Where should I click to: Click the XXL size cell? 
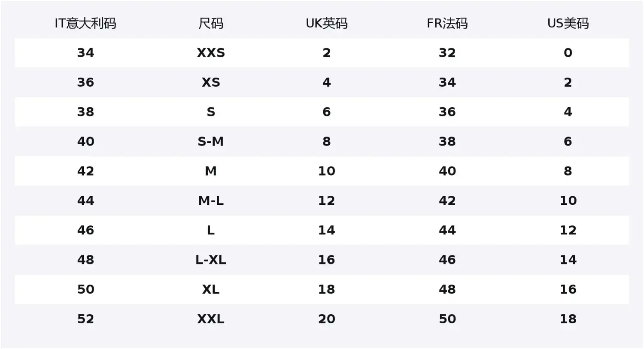(211, 319)
